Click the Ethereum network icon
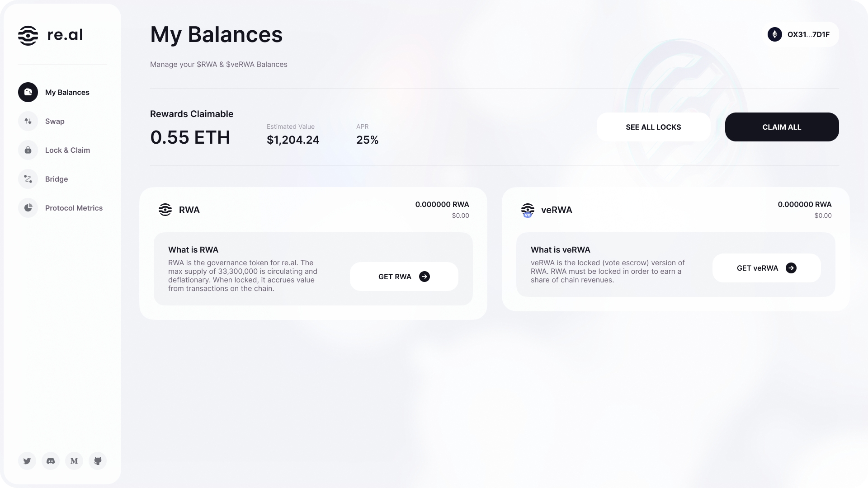The image size is (868, 488). click(775, 34)
